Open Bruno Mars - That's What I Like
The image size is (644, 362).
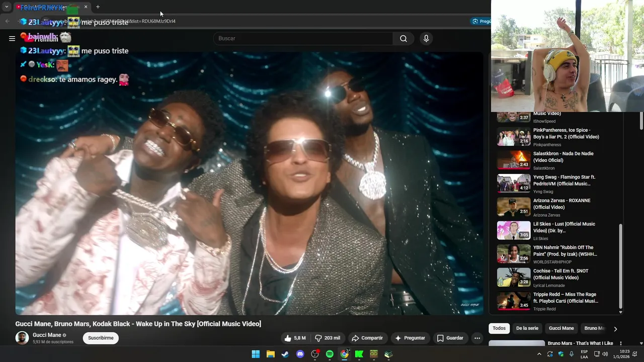[580, 343]
